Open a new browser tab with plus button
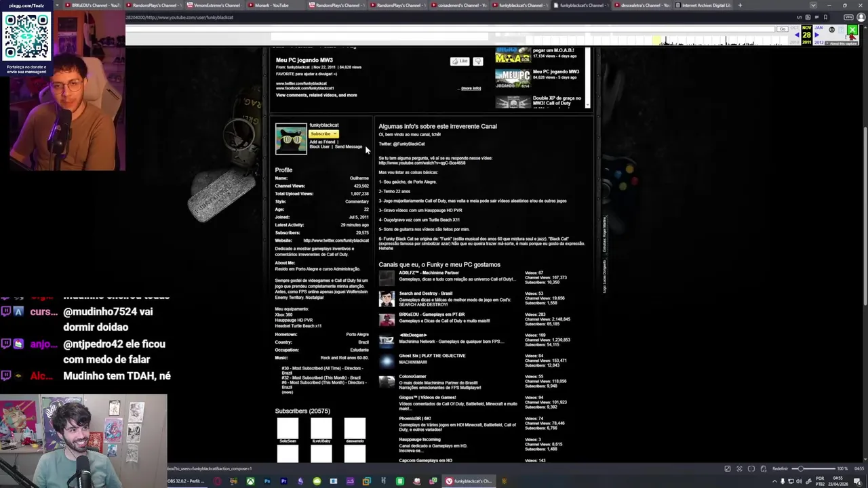The width and height of the screenshot is (868, 488). (x=740, y=5)
